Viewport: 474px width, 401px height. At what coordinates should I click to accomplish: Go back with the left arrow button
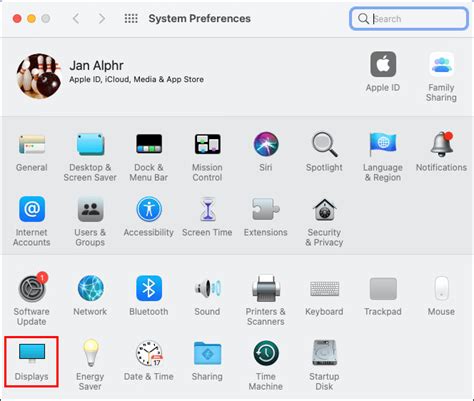pos(76,19)
